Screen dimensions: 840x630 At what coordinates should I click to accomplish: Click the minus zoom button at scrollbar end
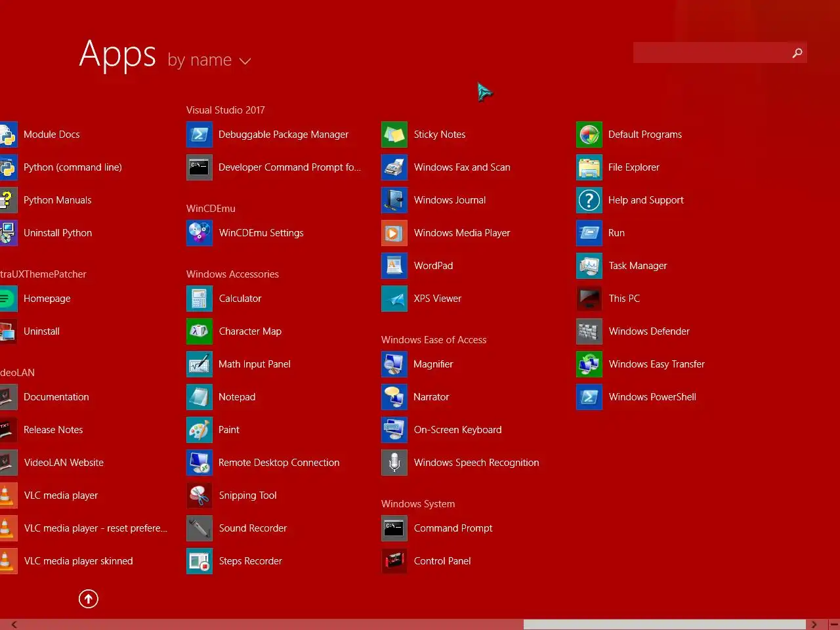pyautogui.click(x=833, y=625)
